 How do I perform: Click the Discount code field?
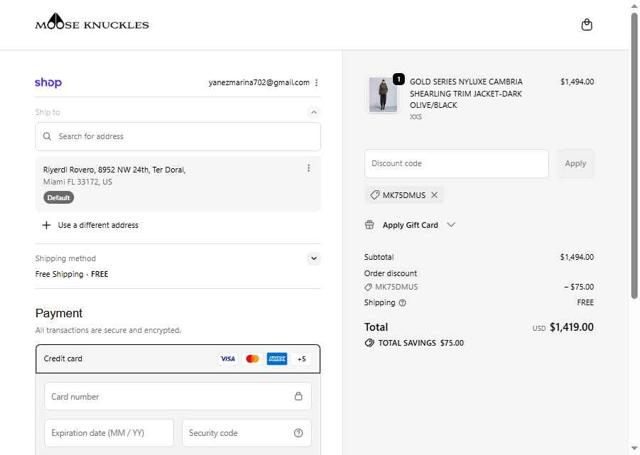(x=456, y=163)
